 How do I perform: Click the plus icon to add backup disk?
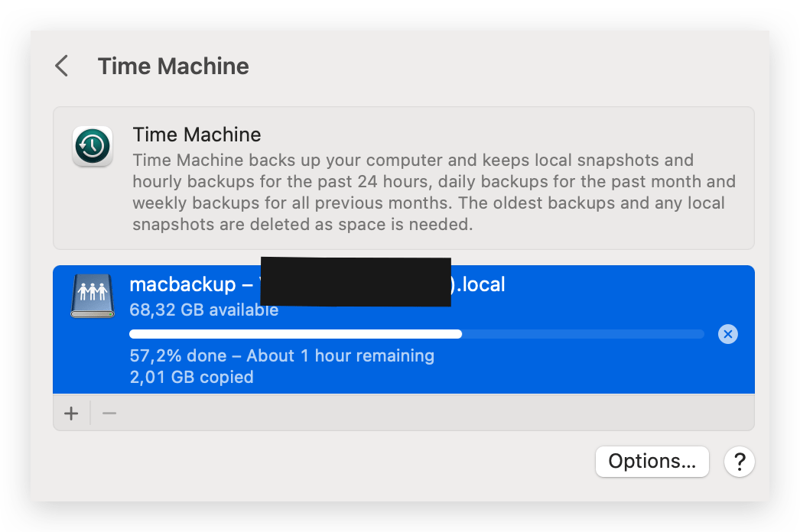click(70, 413)
